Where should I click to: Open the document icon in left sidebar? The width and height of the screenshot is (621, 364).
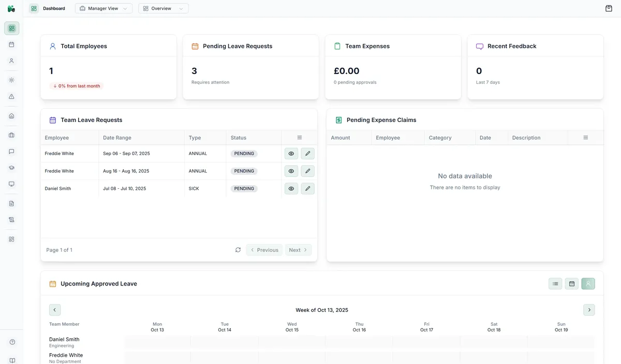[11, 204]
